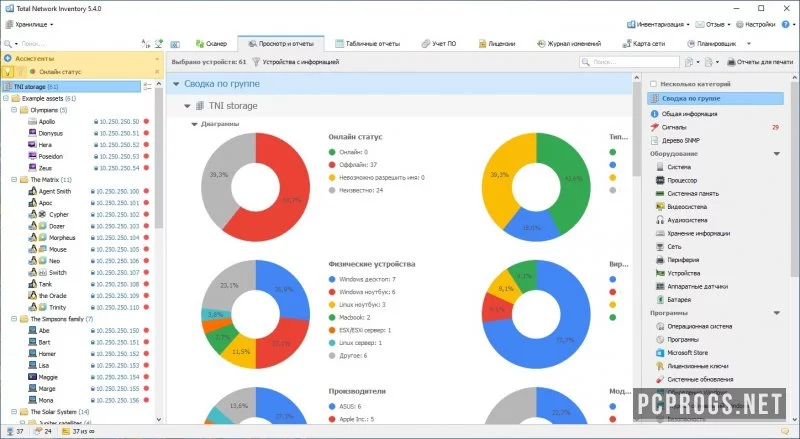
Task: Select the Apollo device
Action: click(x=47, y=121)
